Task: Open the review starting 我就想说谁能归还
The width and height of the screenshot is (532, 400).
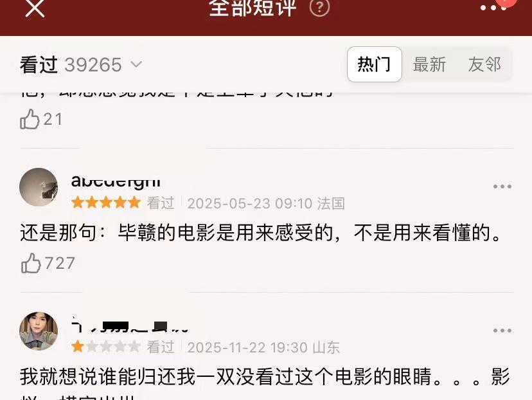Action: coord(265,383)
